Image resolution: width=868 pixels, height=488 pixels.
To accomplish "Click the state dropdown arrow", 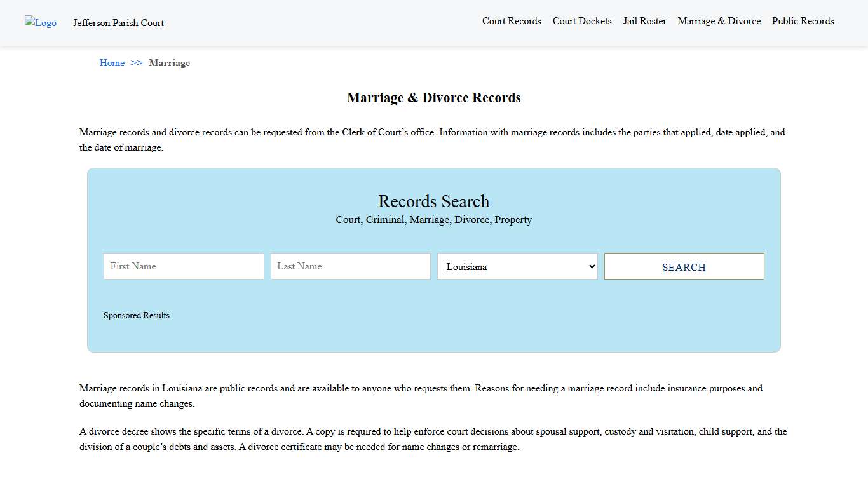I will point(591,266).
